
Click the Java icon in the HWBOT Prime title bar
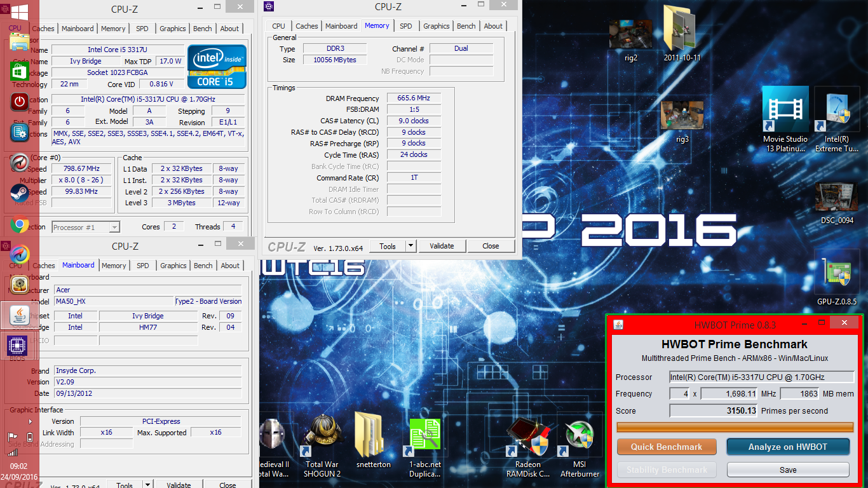point(618,325)
